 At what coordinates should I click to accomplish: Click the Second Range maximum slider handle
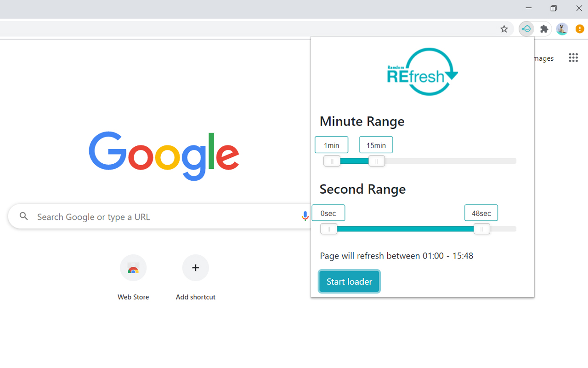tap(481, 229)
